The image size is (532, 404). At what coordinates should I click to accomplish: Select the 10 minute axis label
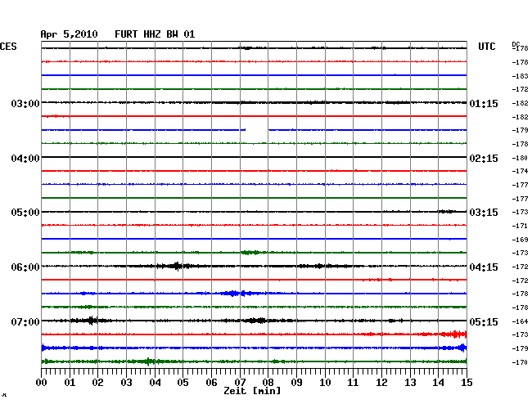pos(325,383)
